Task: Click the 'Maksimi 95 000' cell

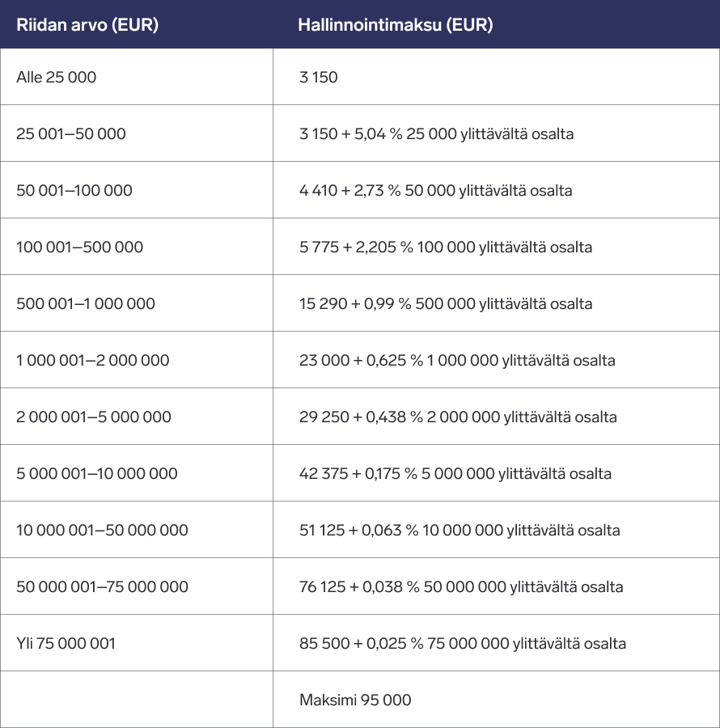Action: (x=355, y=700)
